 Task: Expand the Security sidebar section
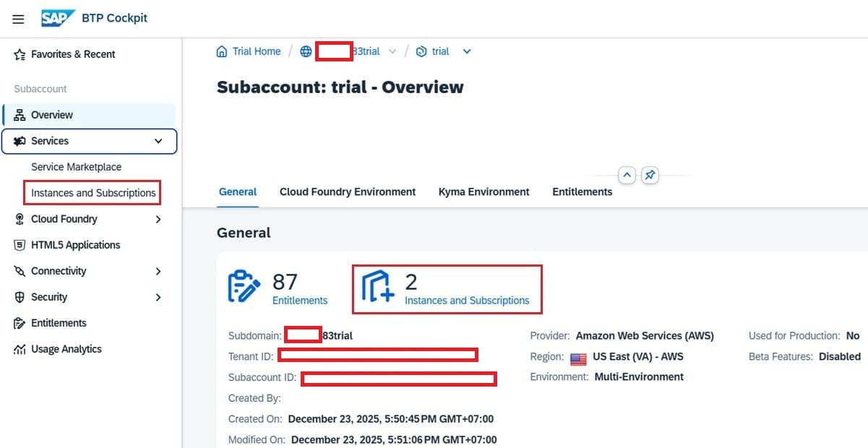[x=158, y=297]
